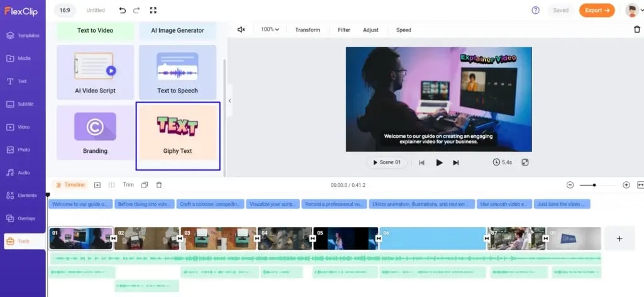The height and width of the screenshot is (297, 644).
Task: Open the Elements tab in the sidebar
Action: coord(23,195)
